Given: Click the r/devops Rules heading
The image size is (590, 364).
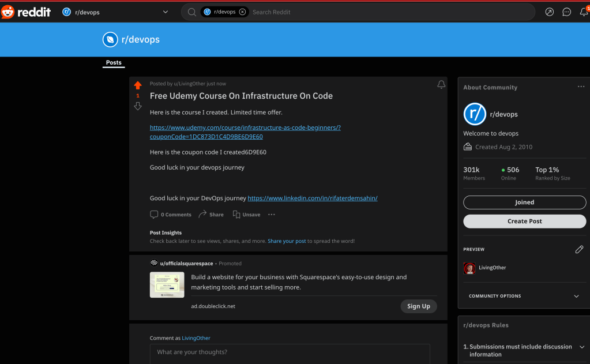Looking at the screenshot, I should click(486, 325).
